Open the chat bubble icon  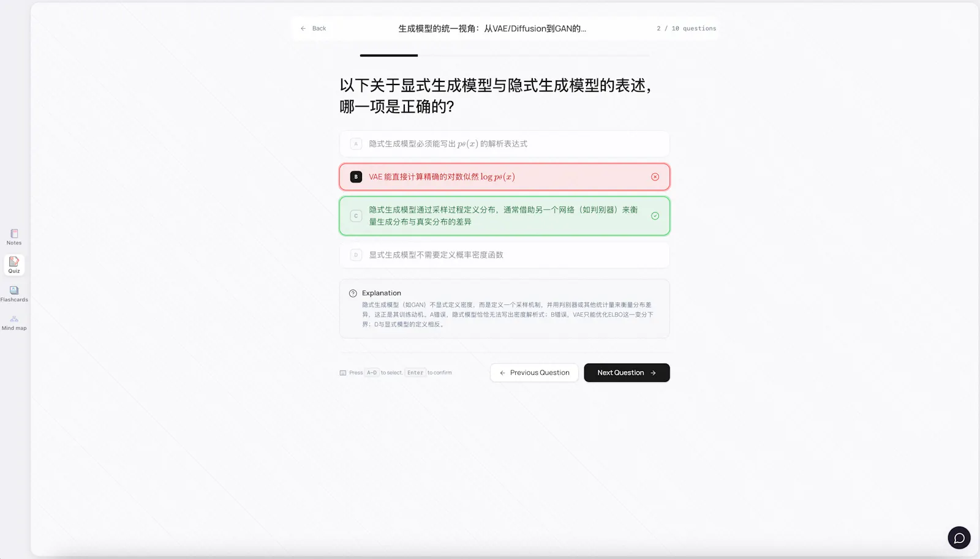click(x=959, y=538)
